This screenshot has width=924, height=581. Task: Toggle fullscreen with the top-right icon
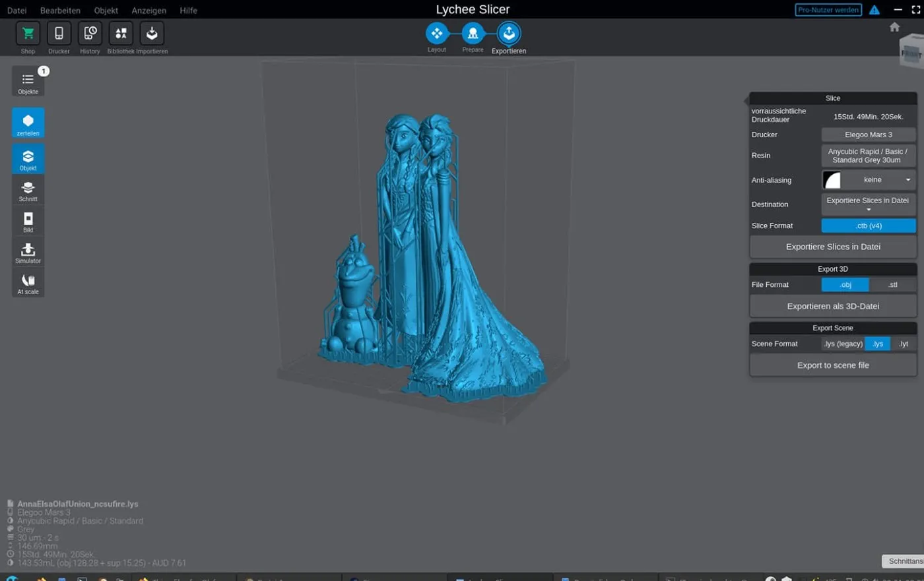915,10
